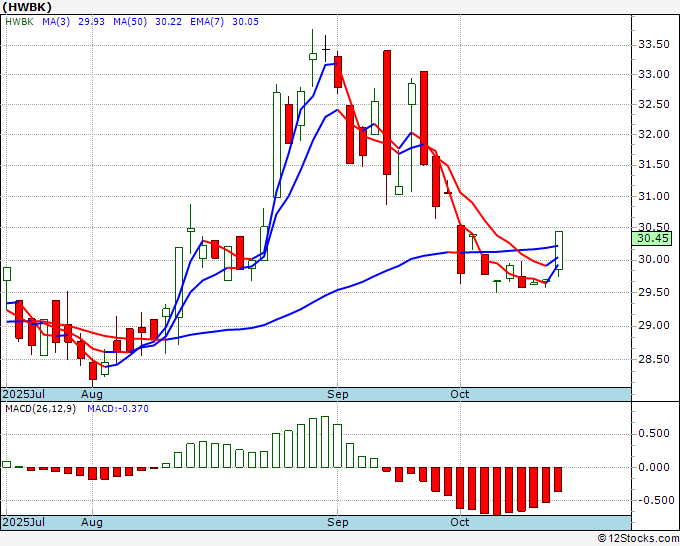This screenshot has height=546, width=680.
Task: Click the 29.00 price axis label
Action: (x=654, y=326)
